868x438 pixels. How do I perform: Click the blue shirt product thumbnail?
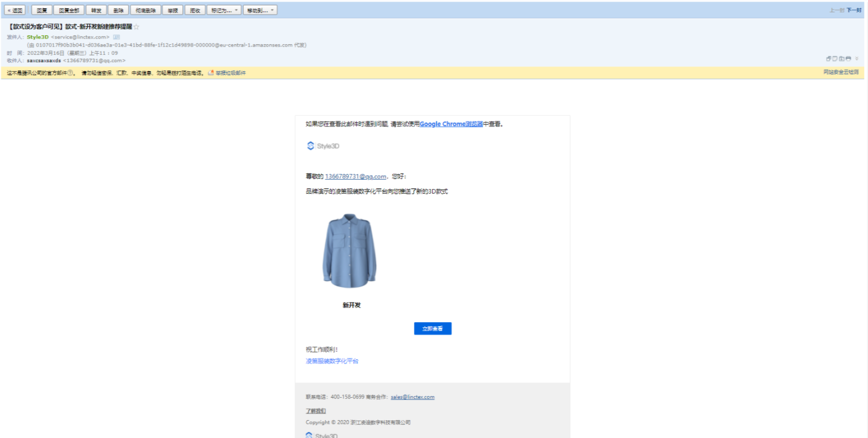pos(349,251)
